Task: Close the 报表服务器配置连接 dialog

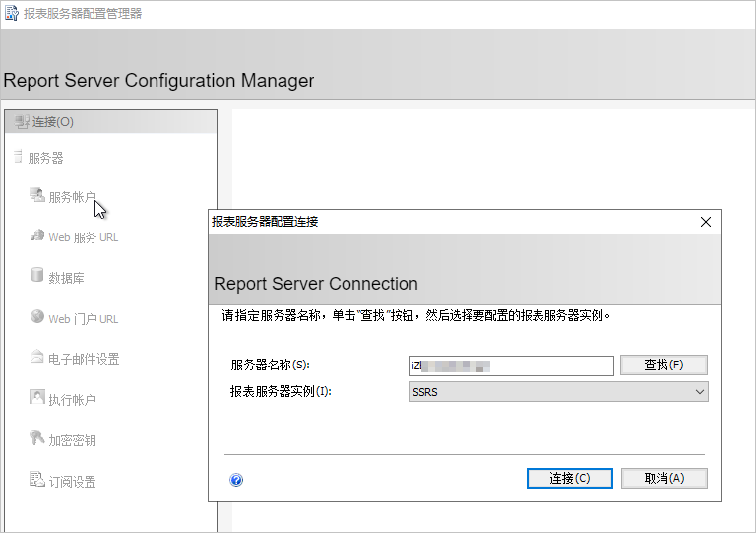Action: tap(706, 222)
